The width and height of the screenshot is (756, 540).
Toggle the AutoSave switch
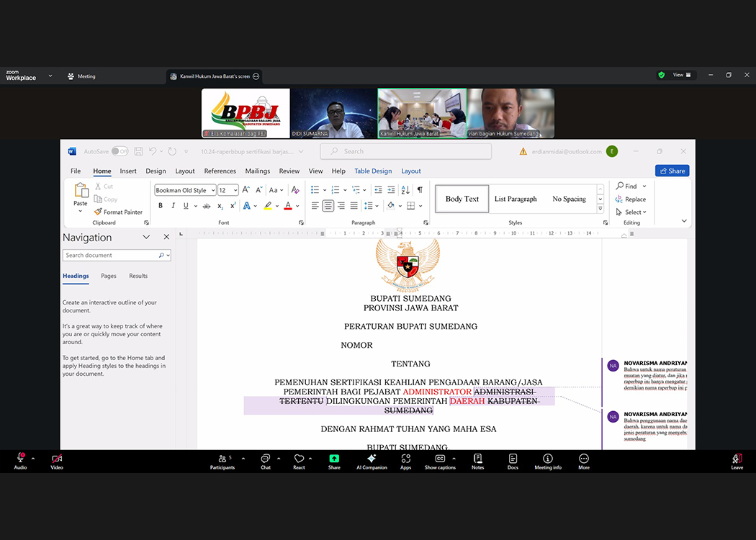(120, 151)
